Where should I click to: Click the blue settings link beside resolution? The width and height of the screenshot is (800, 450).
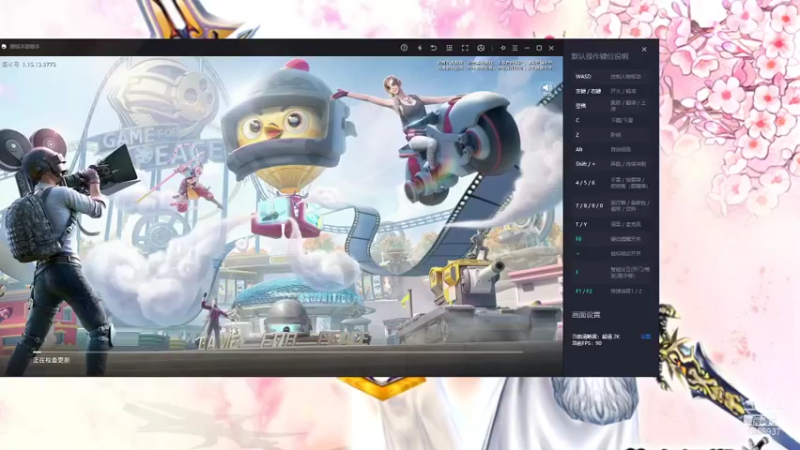pyautogui.click(x=645, y=337)
